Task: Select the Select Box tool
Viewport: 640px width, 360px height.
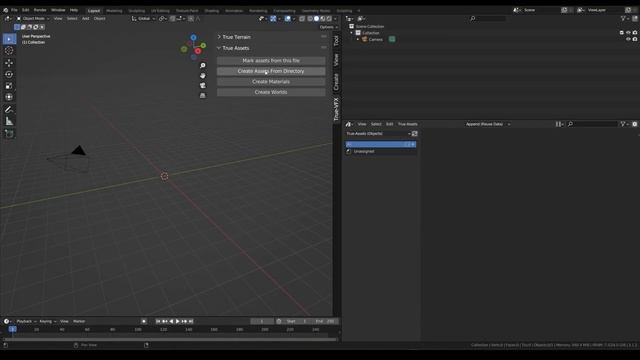Action: 9,39
